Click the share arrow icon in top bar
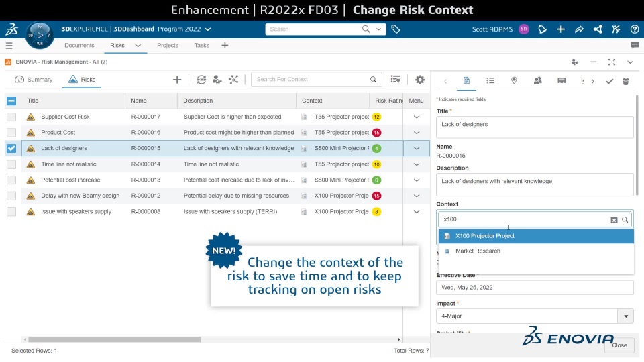Screen dimensions: 644x362 click(579, 29)
